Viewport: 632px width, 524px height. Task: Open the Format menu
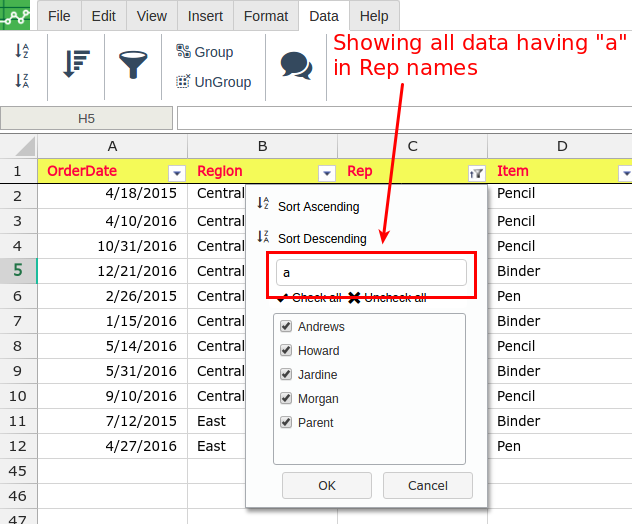tap(266, 16)
